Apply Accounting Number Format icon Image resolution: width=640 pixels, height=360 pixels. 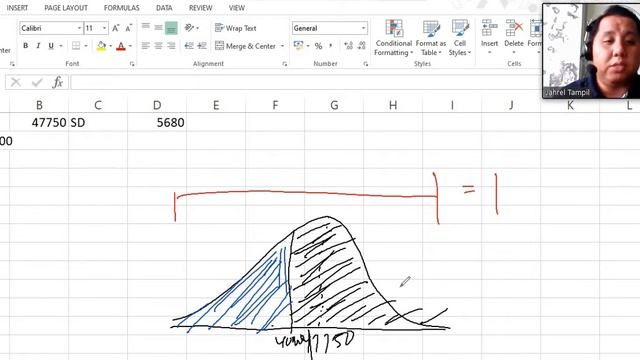tap(299, 46)
